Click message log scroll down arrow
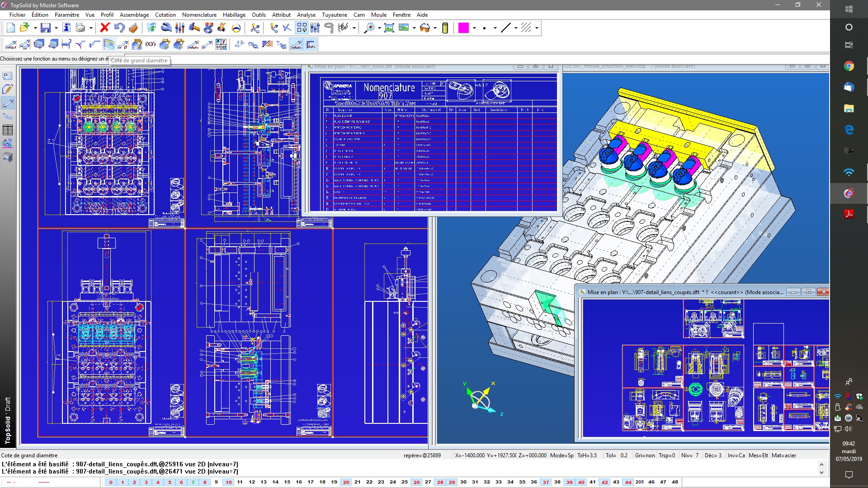 pyautogui.click(x=821, y=473)
